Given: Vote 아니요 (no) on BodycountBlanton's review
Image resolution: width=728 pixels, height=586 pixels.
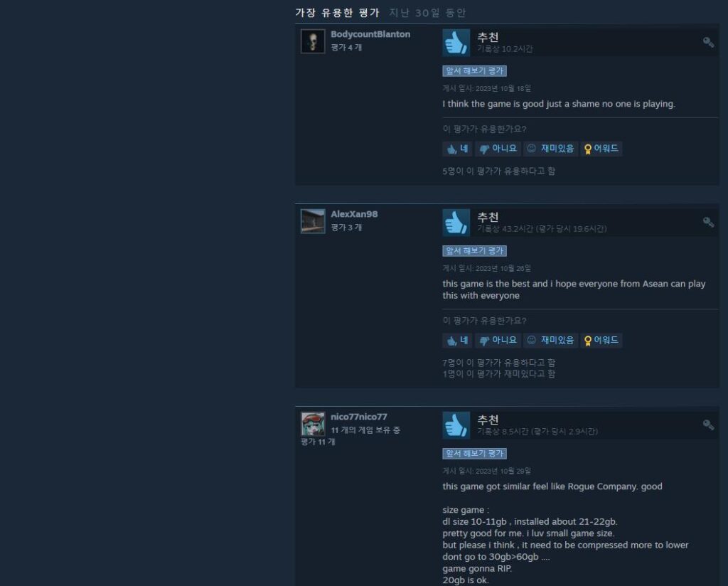Looking at the screenshot, I should point(498,149).
